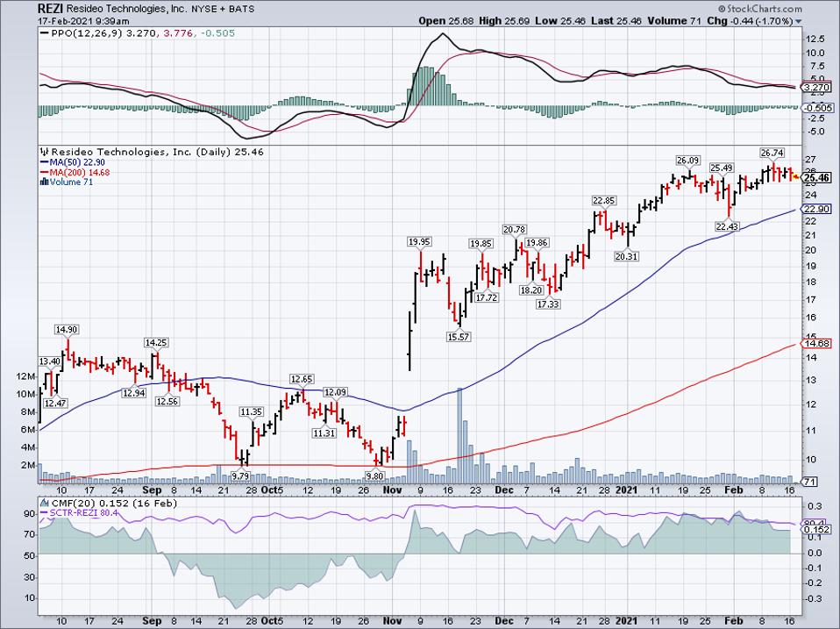Click the 'Low 25.46' header value
Screen dimensions: 840x629
[561, 21]
